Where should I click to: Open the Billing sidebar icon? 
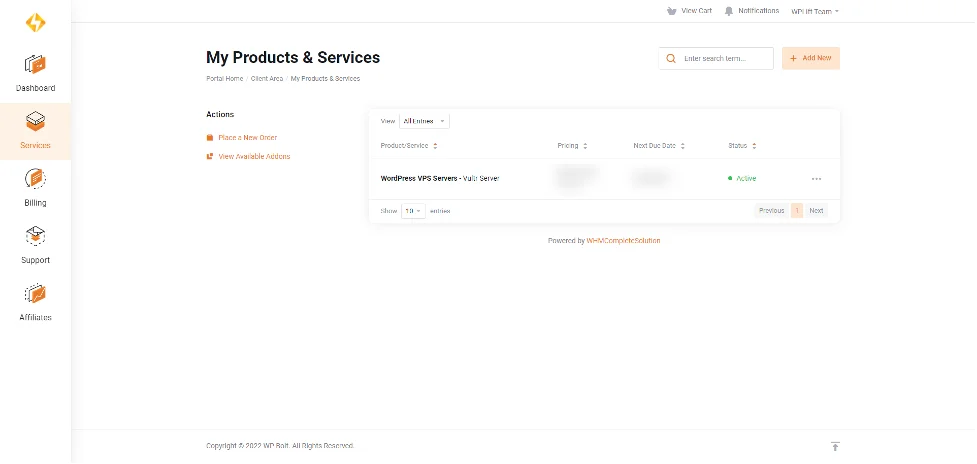[x=36, y=179]
